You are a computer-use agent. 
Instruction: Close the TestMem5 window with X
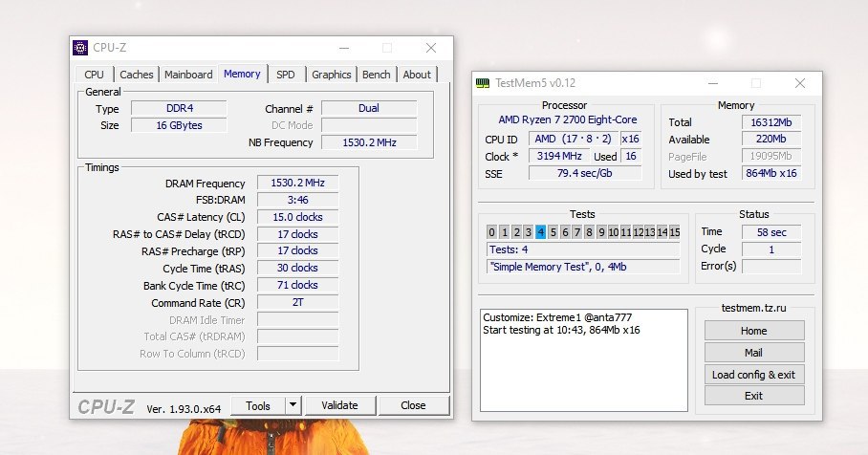[800, 83]
